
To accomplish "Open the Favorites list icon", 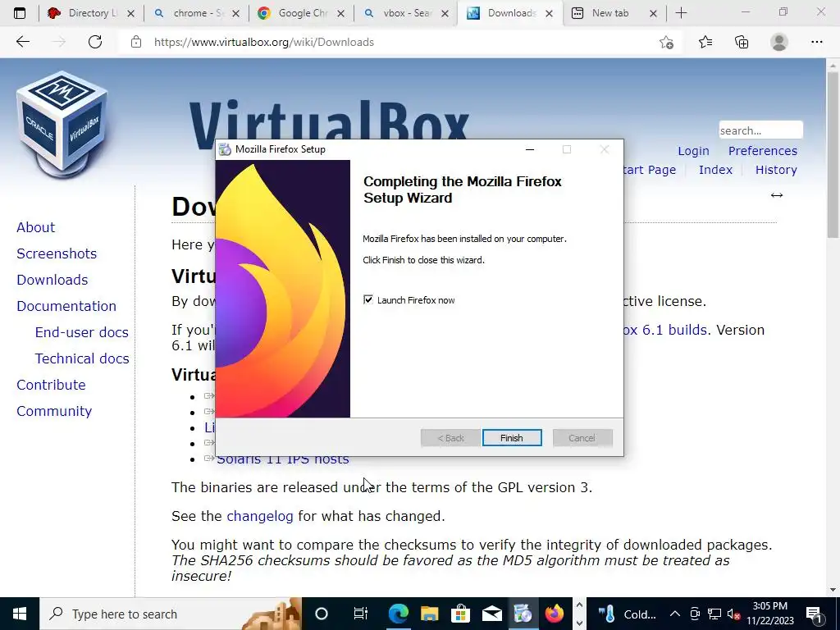I will pos(705,42).
